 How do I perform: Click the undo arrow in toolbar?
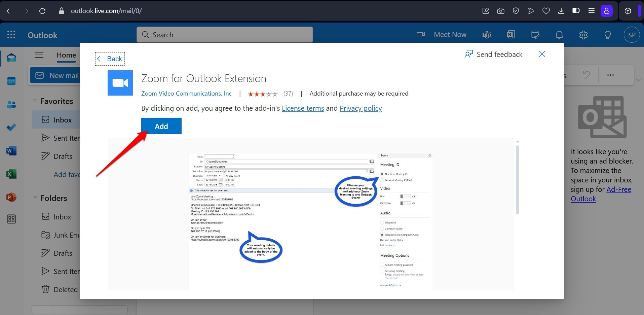click(586, 75)
